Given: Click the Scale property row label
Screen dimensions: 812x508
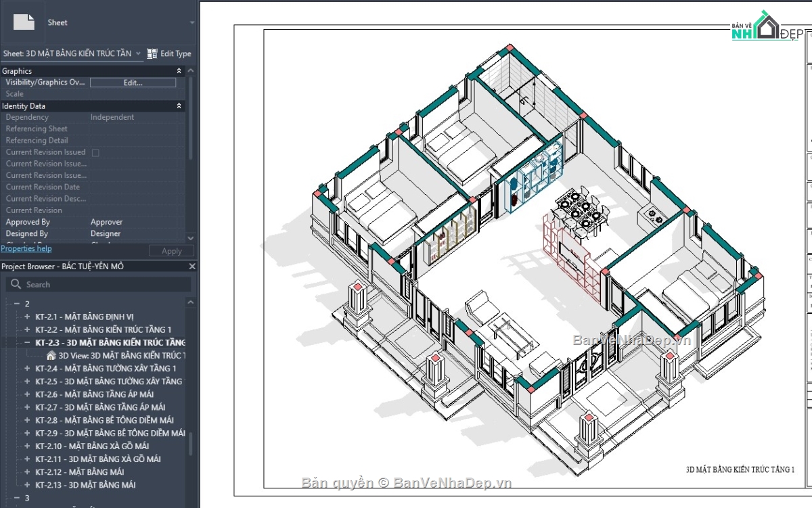Looking at the screenshot, I should click(x=15, y=94).
